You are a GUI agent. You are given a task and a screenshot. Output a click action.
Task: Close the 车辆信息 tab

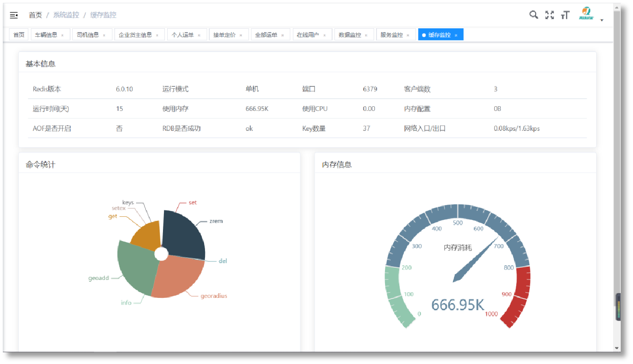62,35
